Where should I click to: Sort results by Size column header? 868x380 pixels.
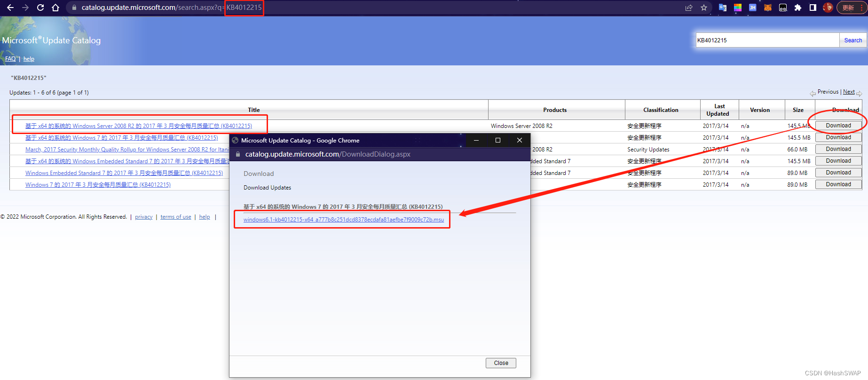[798, 110]
